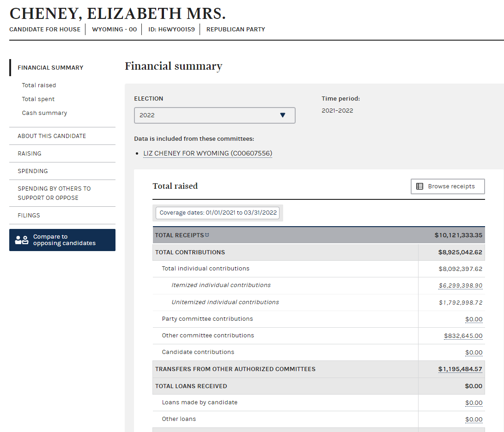Jump to the Cash summary section link
Screen dimensions: 504x432
point(44,113)
